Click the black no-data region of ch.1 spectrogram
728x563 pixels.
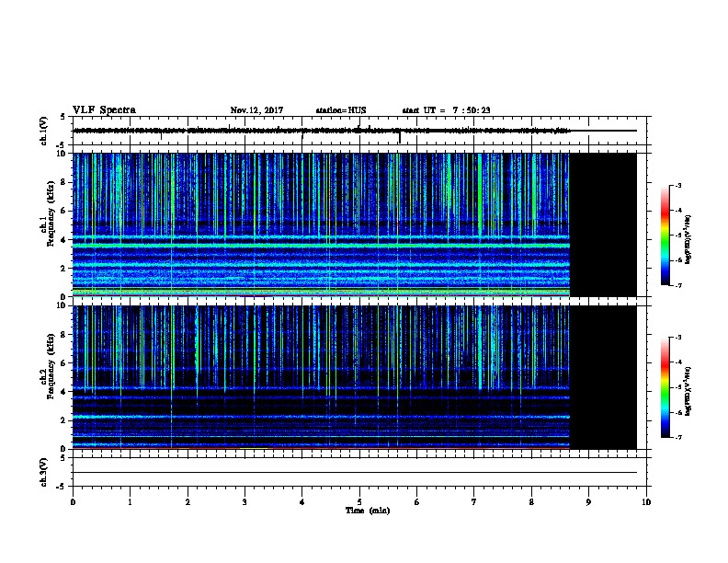click(603, 224)
